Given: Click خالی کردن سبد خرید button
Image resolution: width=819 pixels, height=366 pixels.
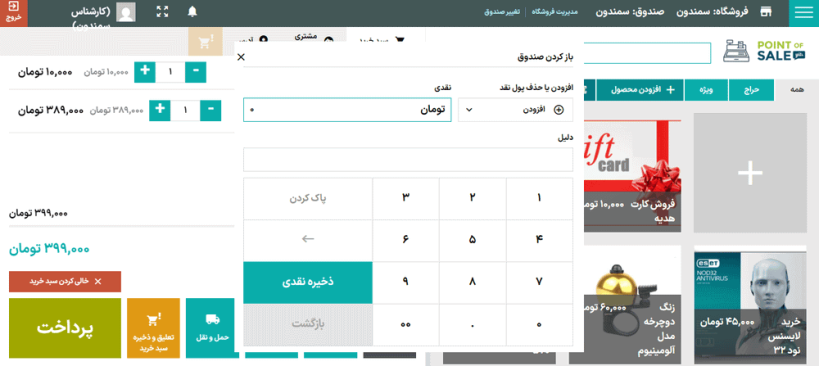Looking at the screenshot, I should click(x=65, y=281).
